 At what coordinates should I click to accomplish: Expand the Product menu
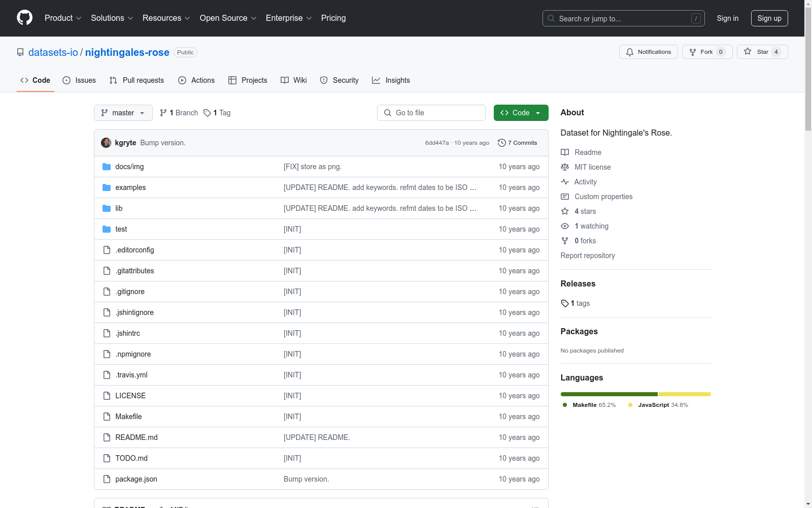pyautogui.click(x=63, y=18)
